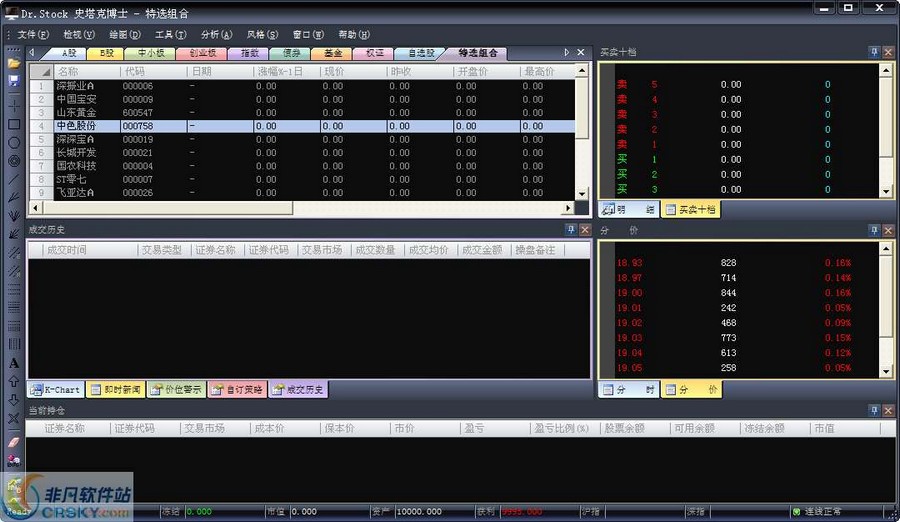The image size is (900, 522).
Task: Select the straight line drawing tool
Action: 14,179
